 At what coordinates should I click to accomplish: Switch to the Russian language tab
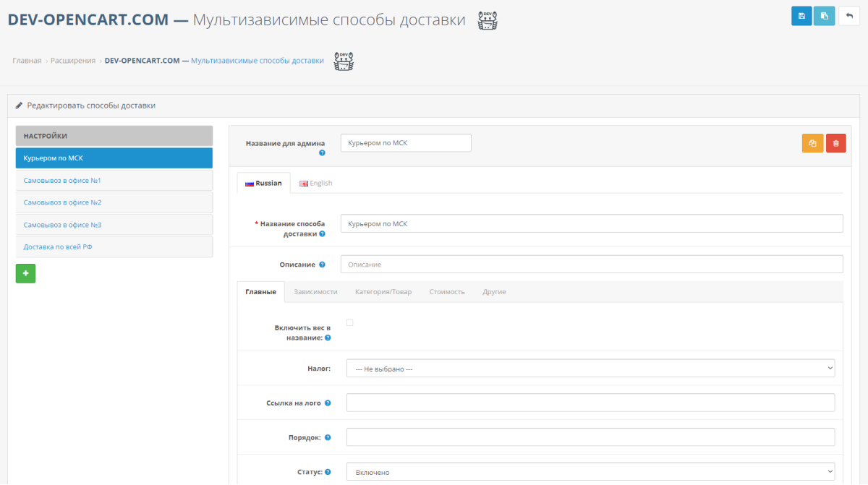(x=263, y=183)
